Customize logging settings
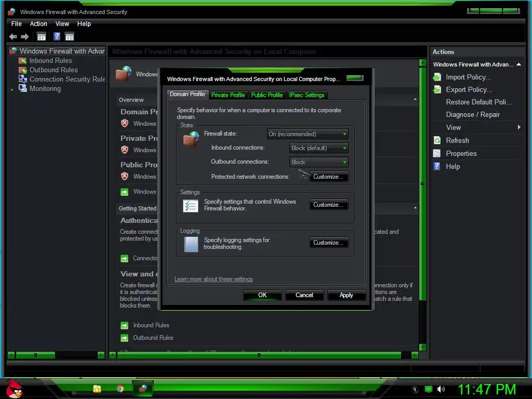532x399 pixels. [x=328, y=243]
